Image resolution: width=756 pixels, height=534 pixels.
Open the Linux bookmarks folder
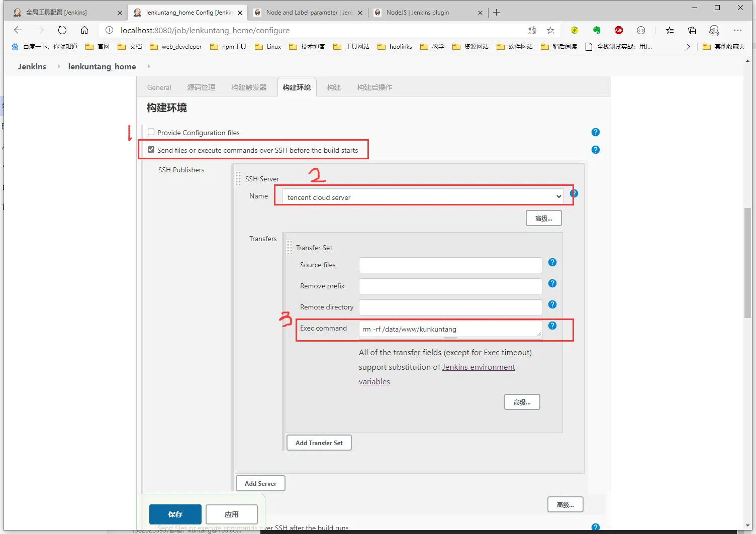268,47
